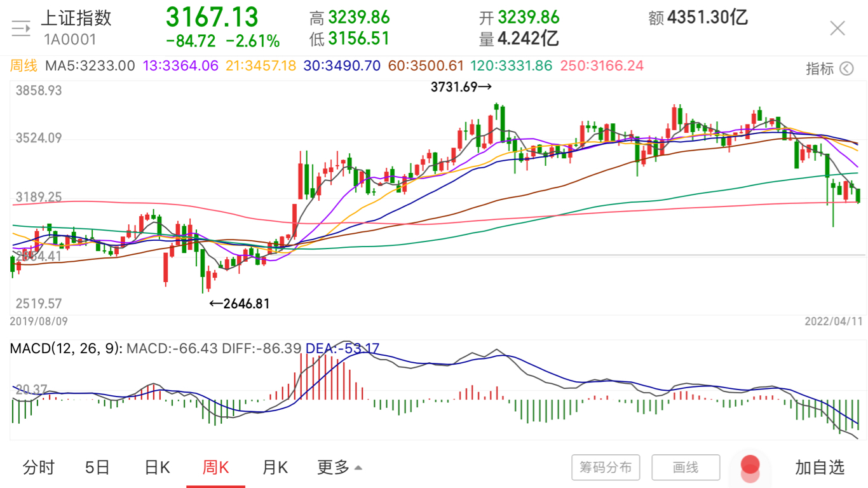Switch to the 分时 tab
This screenshot has width=868, height=488.
pyautogui.click(x=39, y=468)
